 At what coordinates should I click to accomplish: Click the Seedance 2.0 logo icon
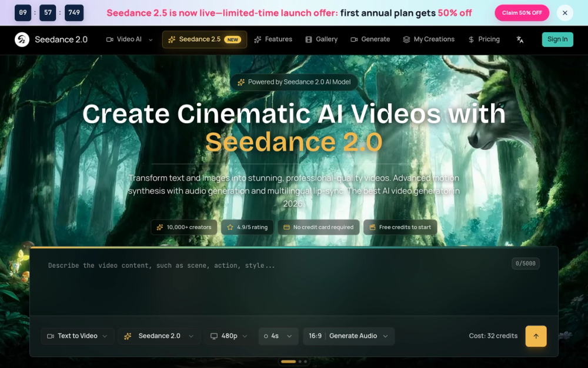(22, 39)
